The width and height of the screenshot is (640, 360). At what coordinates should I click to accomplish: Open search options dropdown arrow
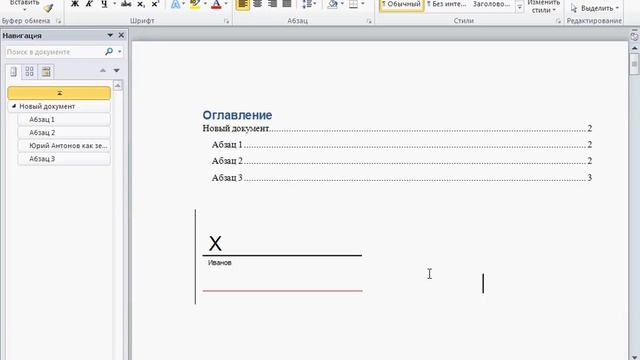click(120, 51)
